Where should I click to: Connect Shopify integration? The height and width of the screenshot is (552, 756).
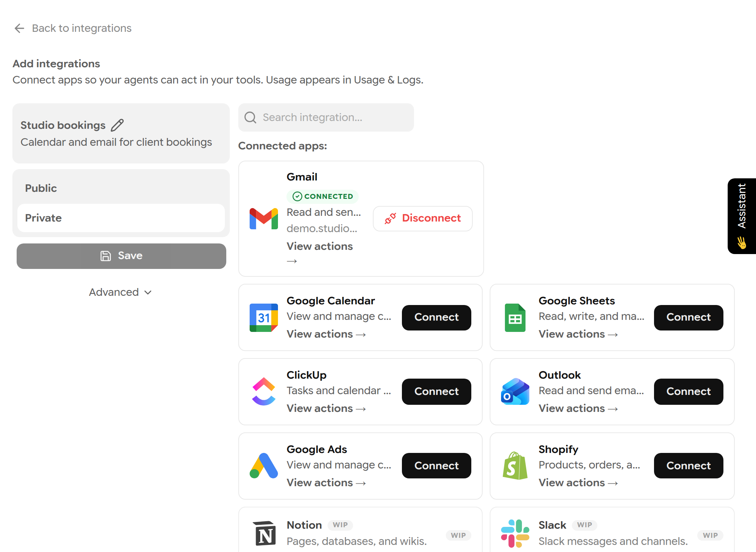(x=689, y=466)
